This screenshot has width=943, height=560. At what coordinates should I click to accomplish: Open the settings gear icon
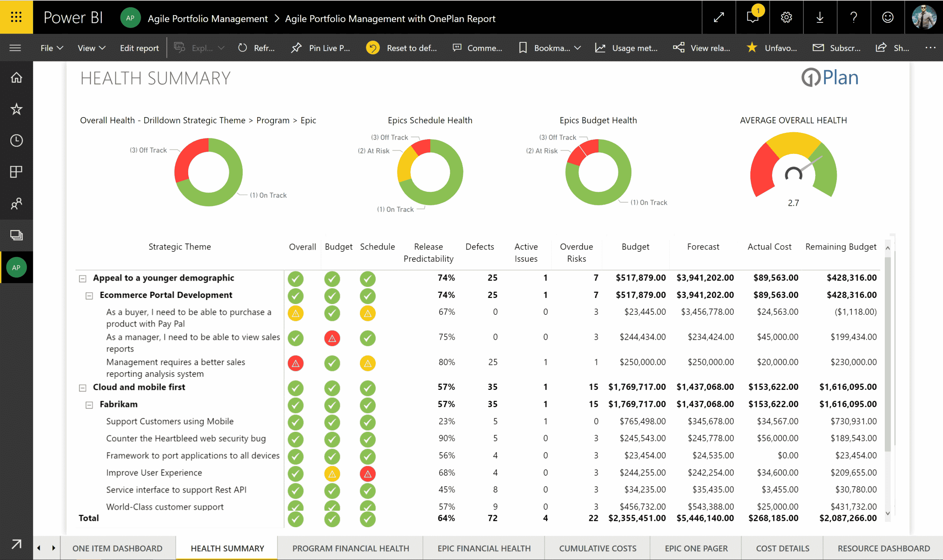[x=786, y=17]
